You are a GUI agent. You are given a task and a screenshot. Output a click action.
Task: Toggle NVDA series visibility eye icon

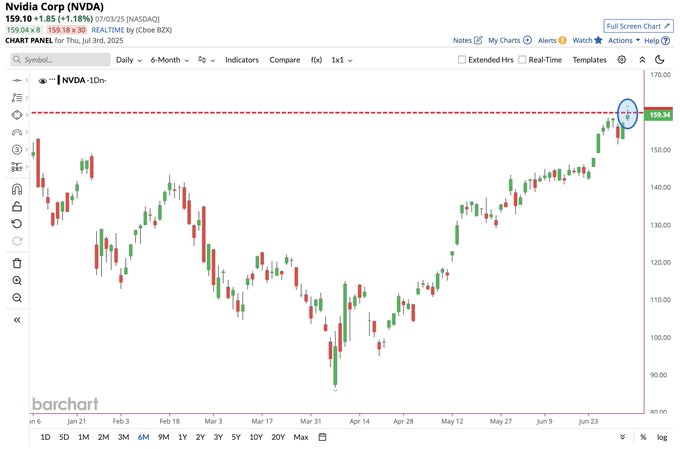click(x=42, y=81)
